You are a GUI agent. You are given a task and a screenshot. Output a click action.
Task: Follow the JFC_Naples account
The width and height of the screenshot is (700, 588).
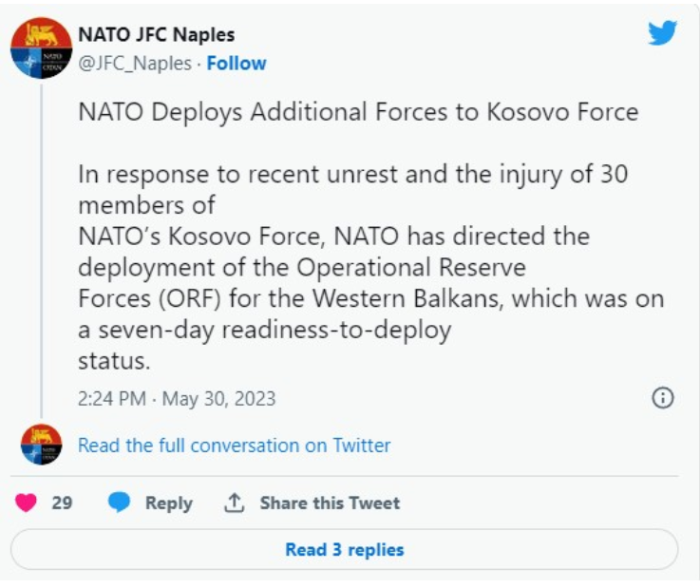236,64
